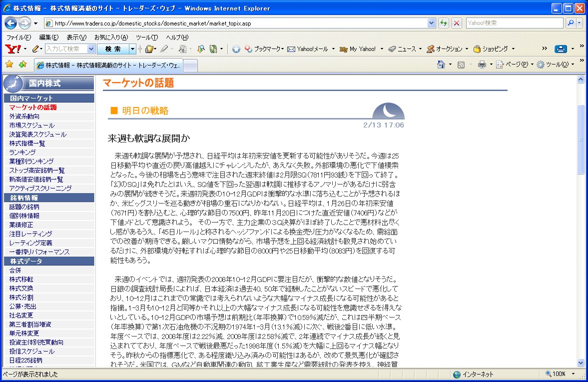Open ランキング sidebar link
The width and height of the screenshot is (588, 382).
[x=22, y=152]
